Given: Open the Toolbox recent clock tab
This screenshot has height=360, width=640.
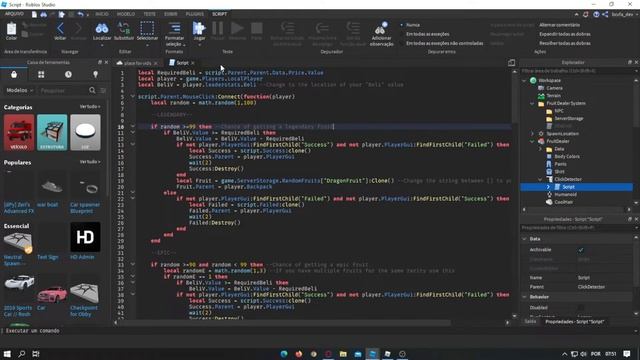Looking at the screenshot, I should tap(68, 75).
